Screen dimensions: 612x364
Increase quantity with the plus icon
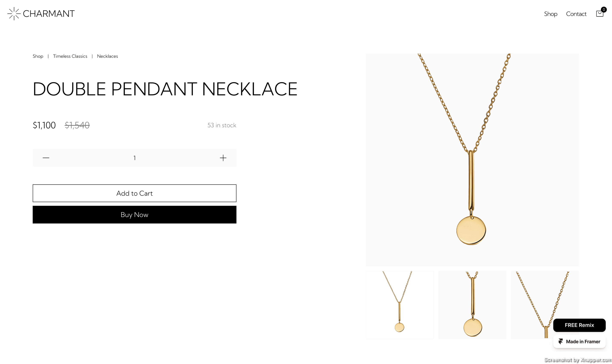[x=223, y=158]
